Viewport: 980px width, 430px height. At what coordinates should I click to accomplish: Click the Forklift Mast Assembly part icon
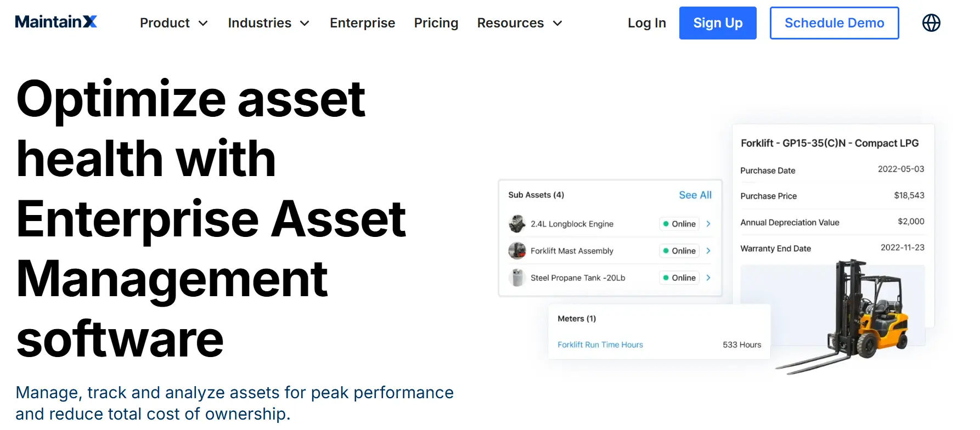(x=517, y=251)
